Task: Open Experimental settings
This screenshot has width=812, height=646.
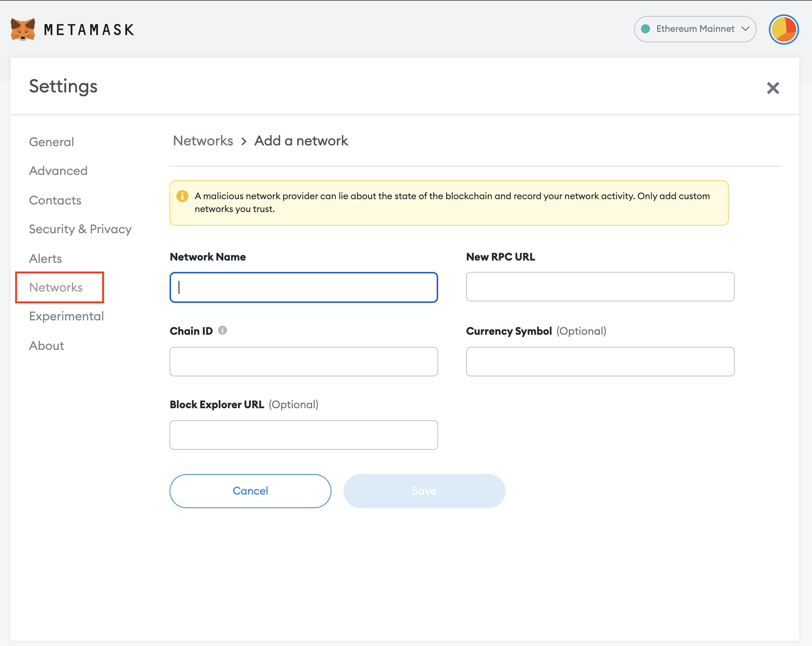Action: pos(66,316)
